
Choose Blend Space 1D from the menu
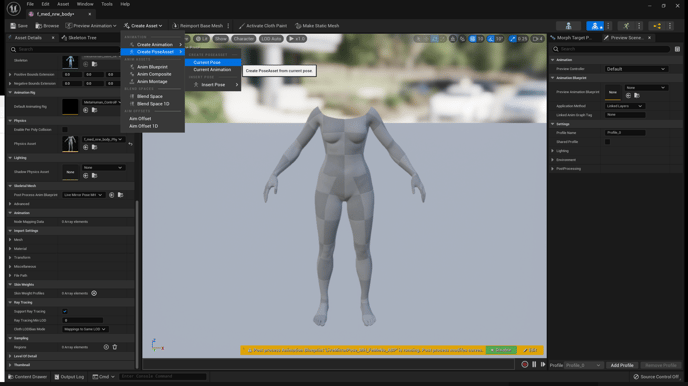[152, 104]
